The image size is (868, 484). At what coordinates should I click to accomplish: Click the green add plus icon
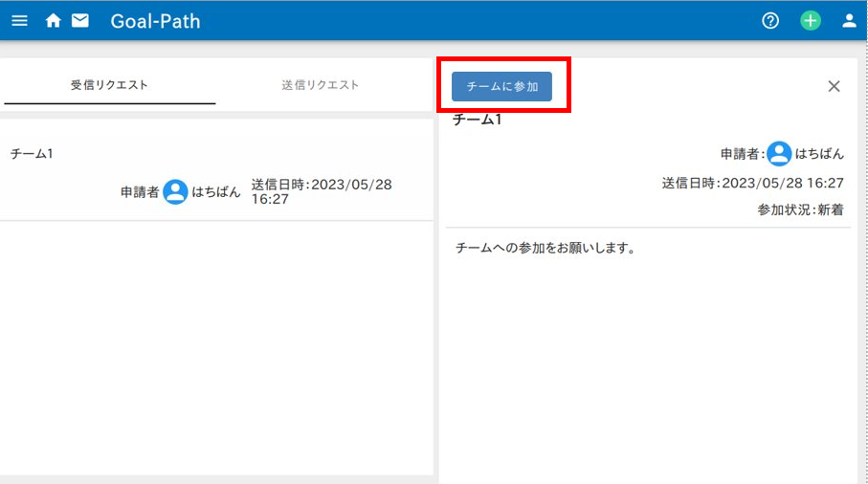click(x=811, y=21)
